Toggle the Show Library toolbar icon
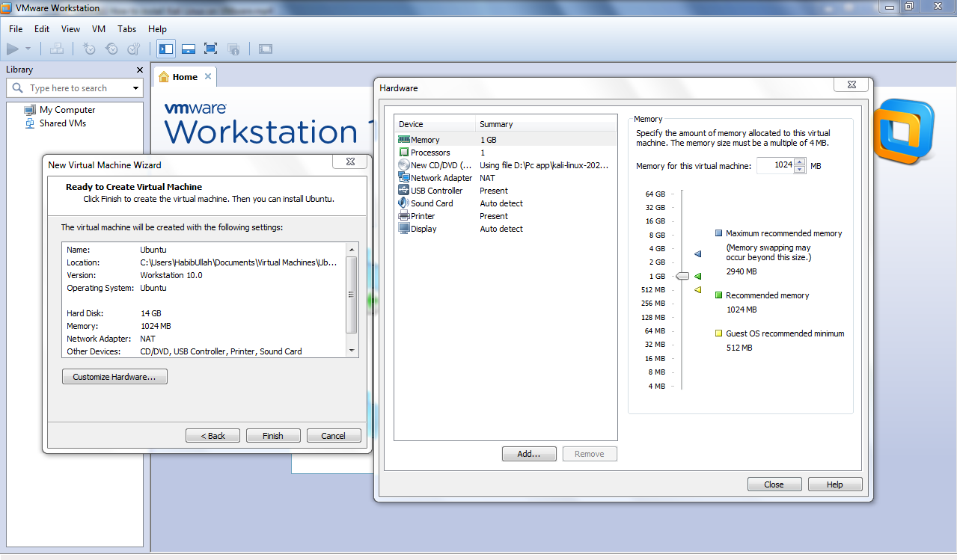The height and width of the screenshot is (560, 957). tap(166, 49)
